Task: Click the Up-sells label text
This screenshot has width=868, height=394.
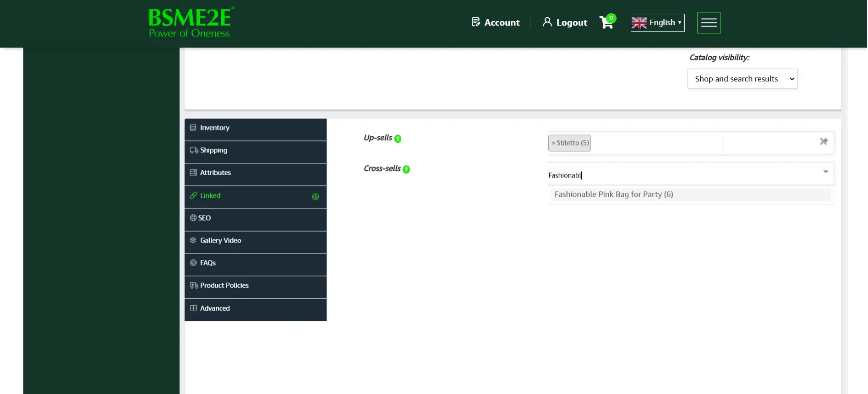Action: click(x=377, y=138)
